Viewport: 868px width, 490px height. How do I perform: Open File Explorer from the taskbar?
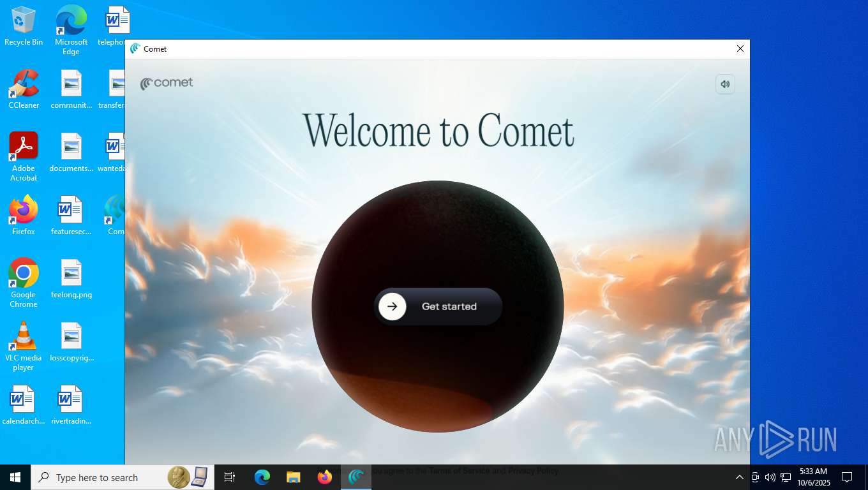(294, 477)
